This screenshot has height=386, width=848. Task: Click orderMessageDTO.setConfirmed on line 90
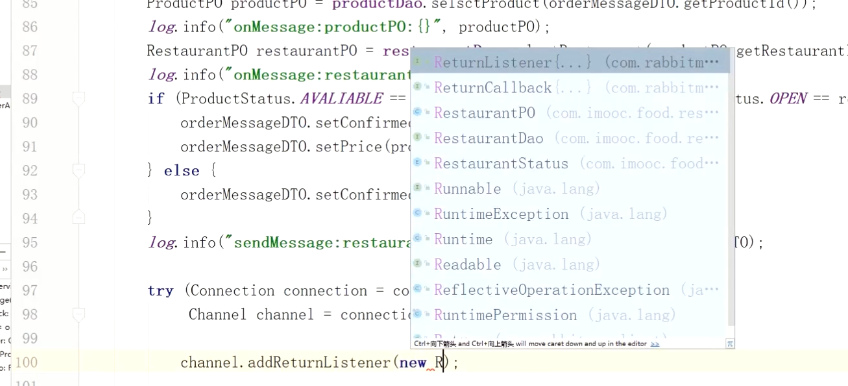(x=296, y=123)
